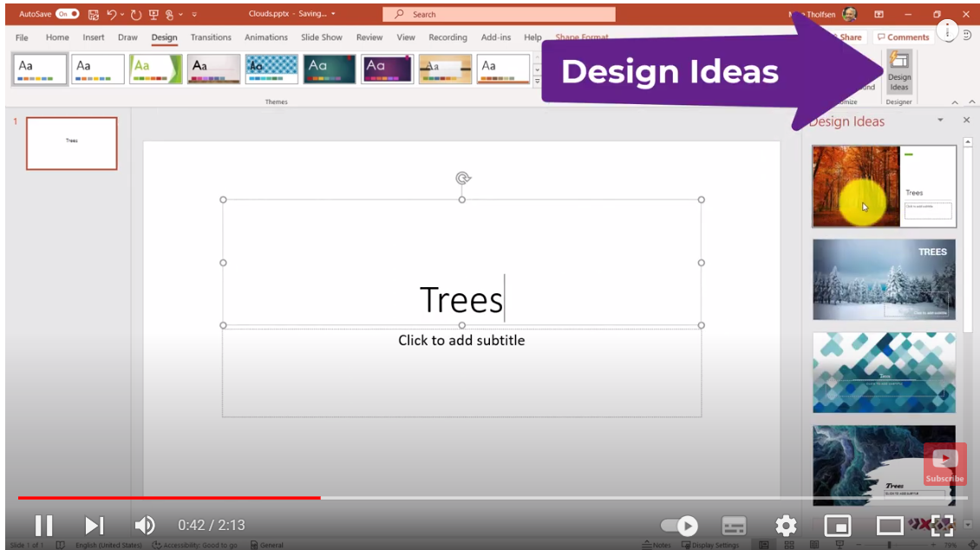Viewport: 980px width, 550px height.
Task: Choose the snowy trees design idea
Action: [x=884, y=279]
